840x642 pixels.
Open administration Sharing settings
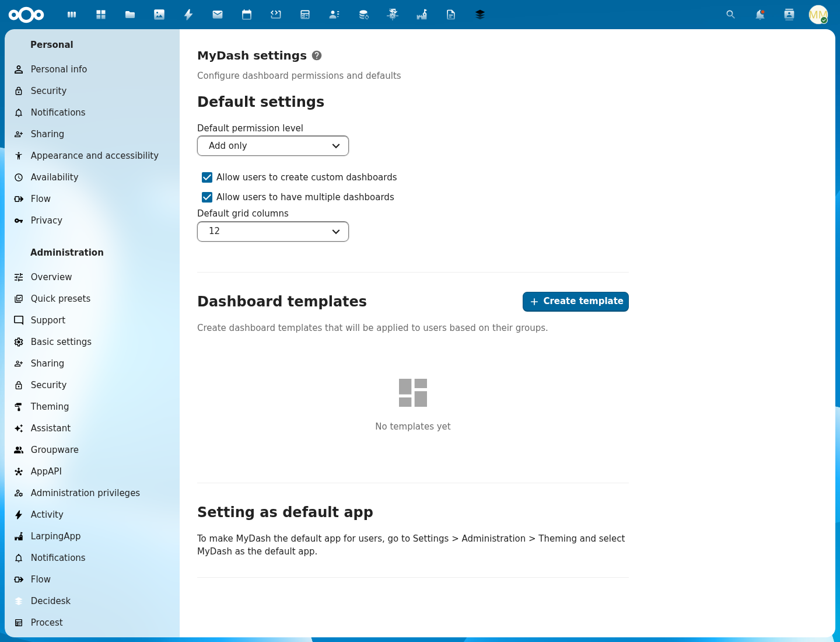point(92,364)
